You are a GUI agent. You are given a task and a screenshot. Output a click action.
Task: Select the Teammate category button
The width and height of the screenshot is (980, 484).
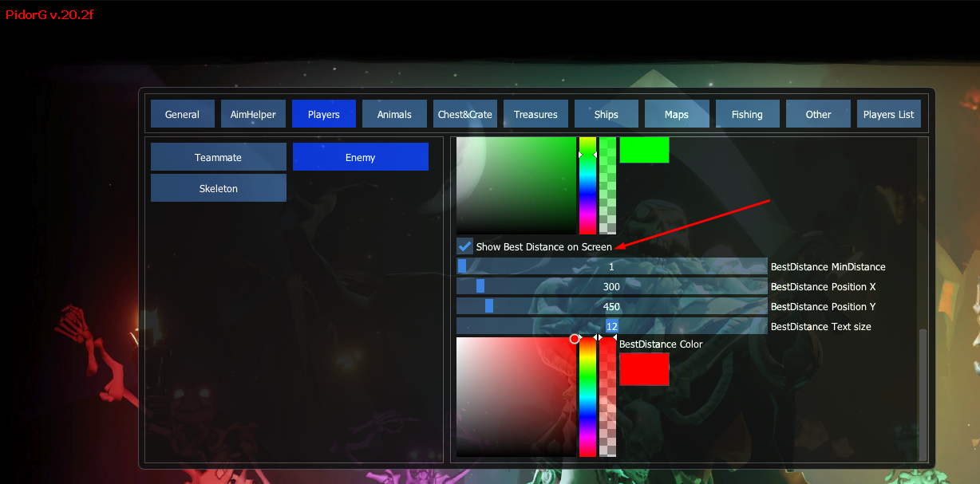pyautogui.click(x=218, y=157)
